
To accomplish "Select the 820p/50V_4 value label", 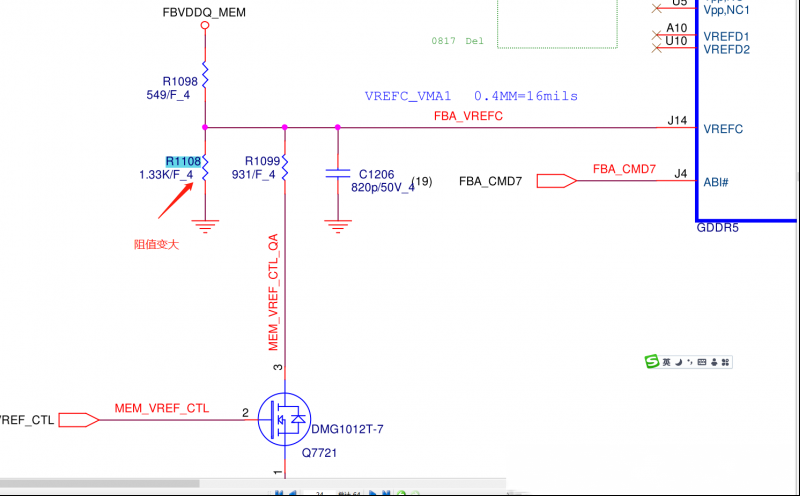I will [x=383, y=187].
